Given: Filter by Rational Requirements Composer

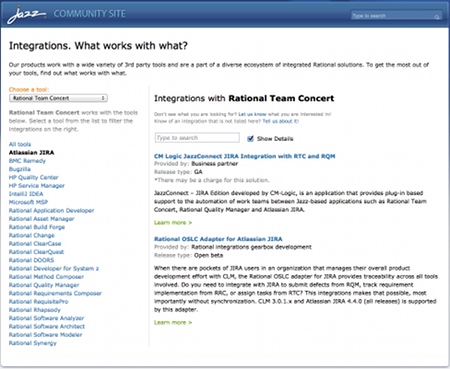Looking at the screenshot, I should [x=55, y=293].
